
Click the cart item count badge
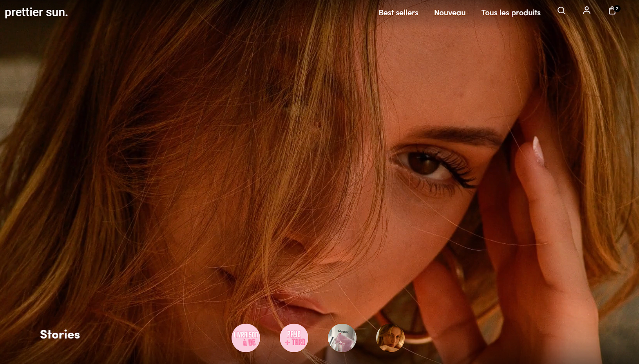617,8
